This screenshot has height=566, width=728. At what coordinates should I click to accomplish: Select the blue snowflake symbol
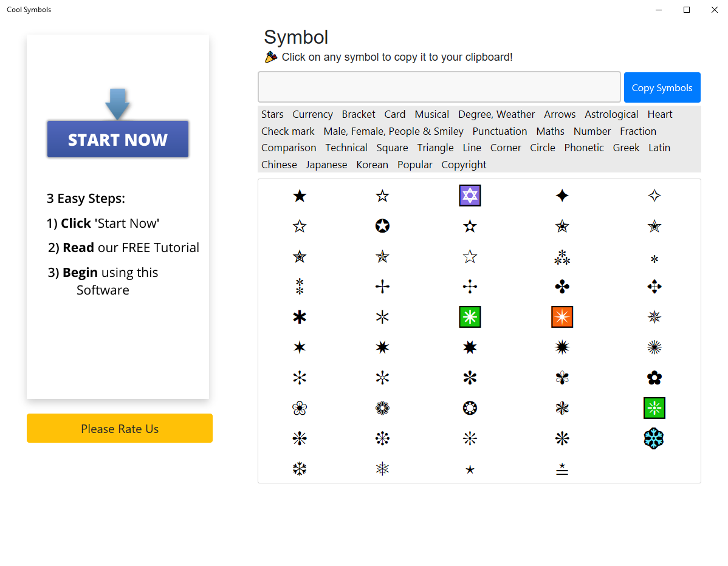[x=654, y=438]
